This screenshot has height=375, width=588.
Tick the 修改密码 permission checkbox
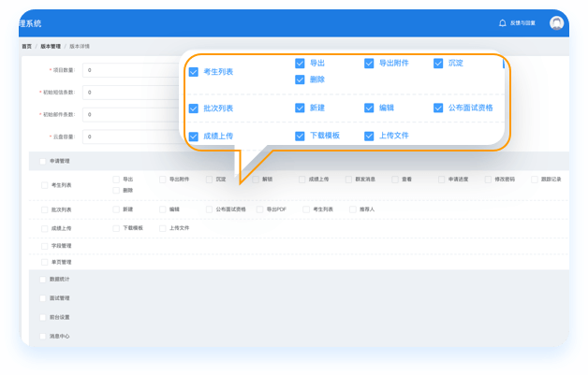488,179
